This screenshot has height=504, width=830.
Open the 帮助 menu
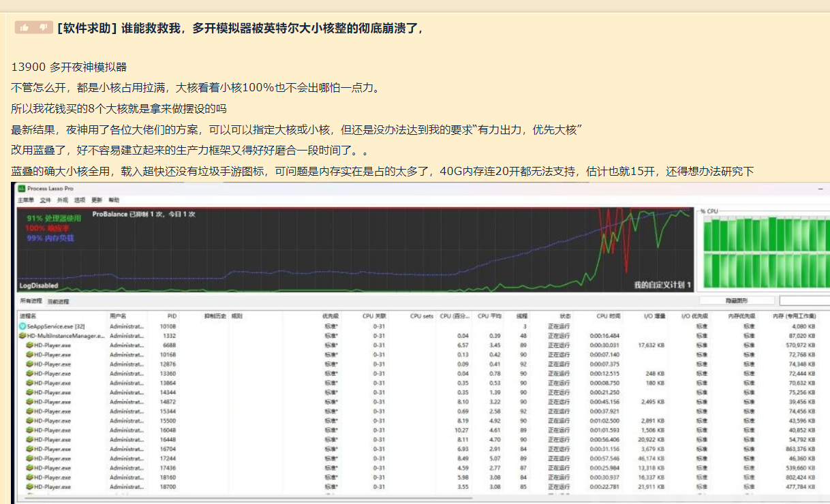(114, 200)
